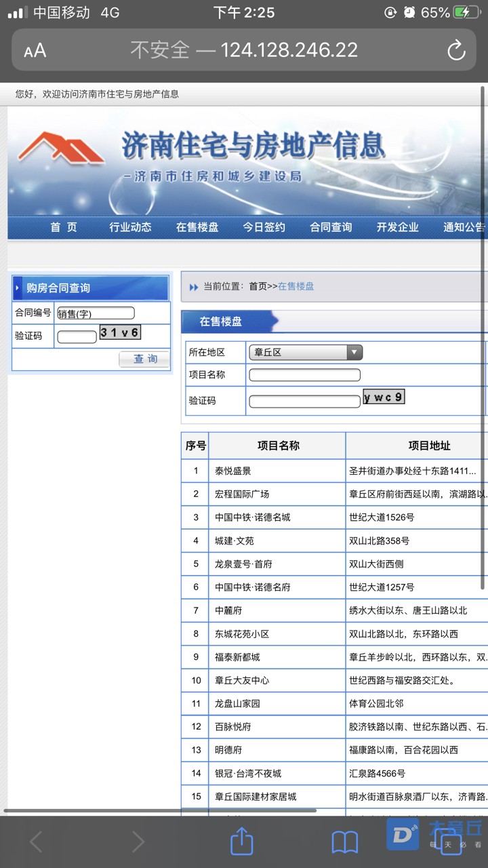Open project 泰悦盛景
Viewport: 488px width, 868px height.
pyautogui.click(x=233, y=471)
